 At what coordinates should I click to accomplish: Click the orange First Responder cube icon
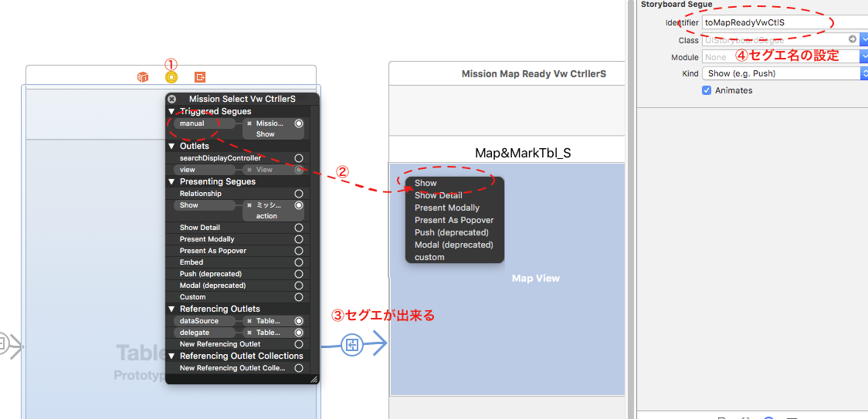point(143,77)
